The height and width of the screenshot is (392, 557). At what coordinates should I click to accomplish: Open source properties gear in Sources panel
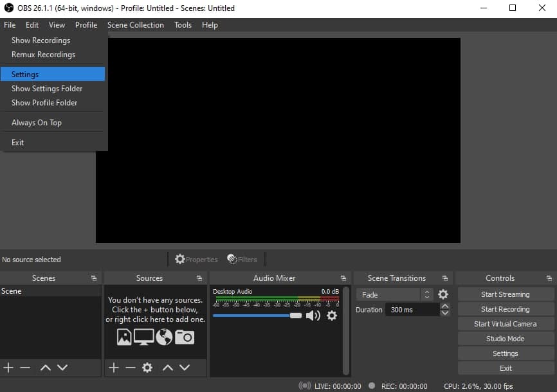pyautogui.click(x=147, y=368)
